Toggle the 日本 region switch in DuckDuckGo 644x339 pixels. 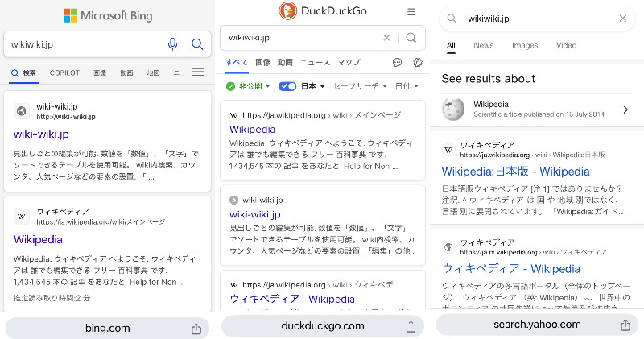pos(287,85)
